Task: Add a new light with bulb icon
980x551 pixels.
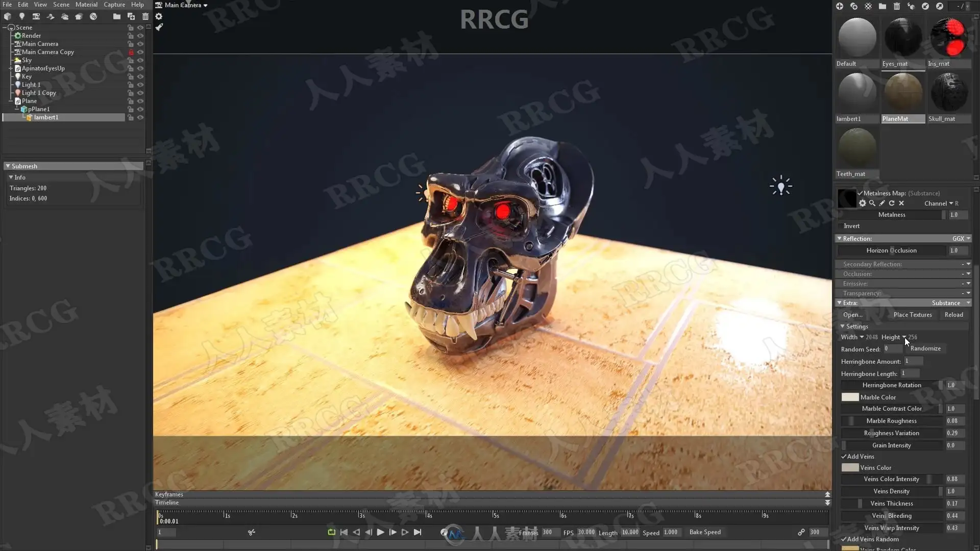Action: (x=21, y=16)
